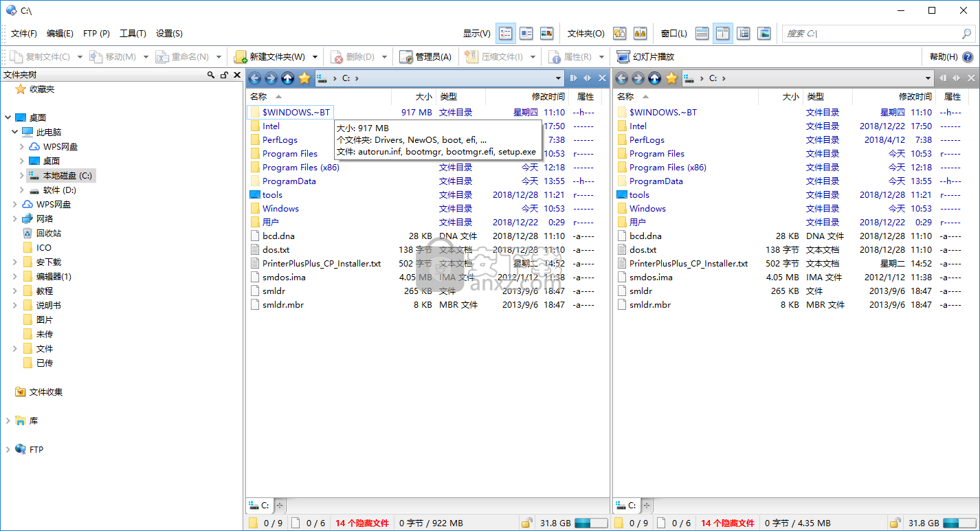The height and width of the screenshot is (531, 980).
Task: Select smdos.ima in the left pane
Action: coord(284,277)
